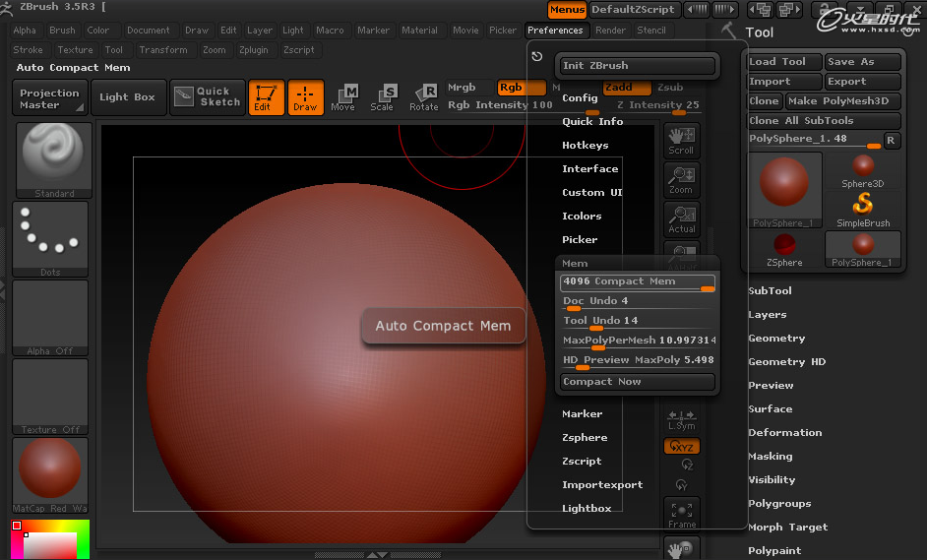Image resolution: width=927 pixels, height=560 pixels.
Task: Select the Sphere3D tool icon
Action: [863, 171]
